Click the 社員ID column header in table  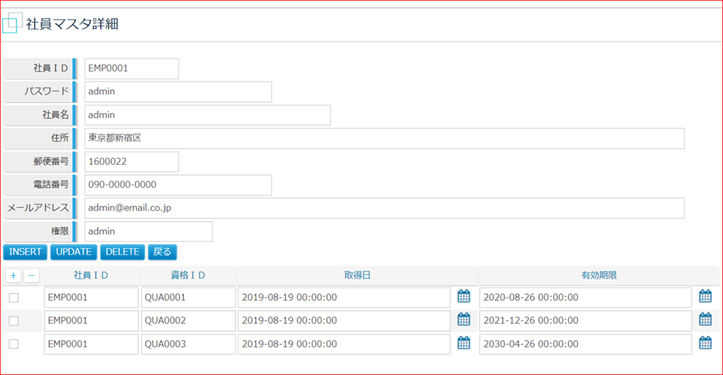coord(91,275)
